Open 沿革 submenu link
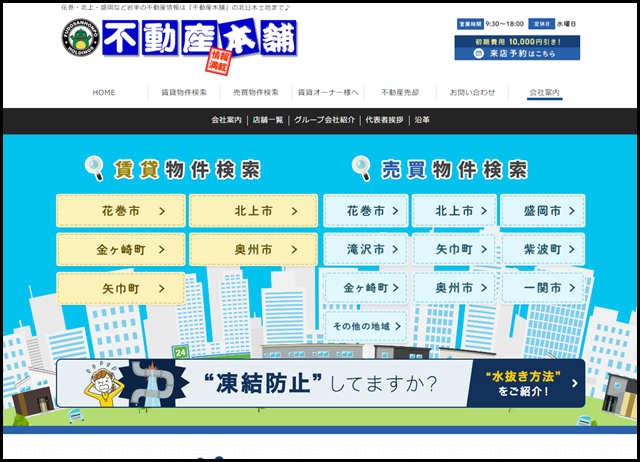Screen dimensions: 640x462 tap(422, 120)
